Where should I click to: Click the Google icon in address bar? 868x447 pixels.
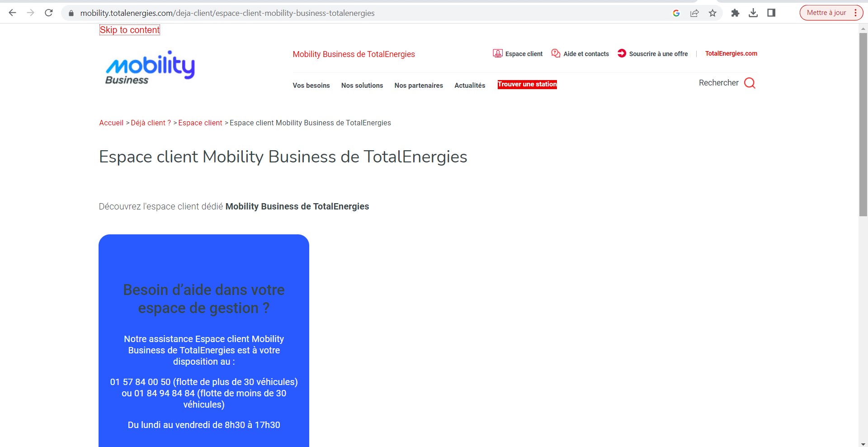click(x=676, y=13)
